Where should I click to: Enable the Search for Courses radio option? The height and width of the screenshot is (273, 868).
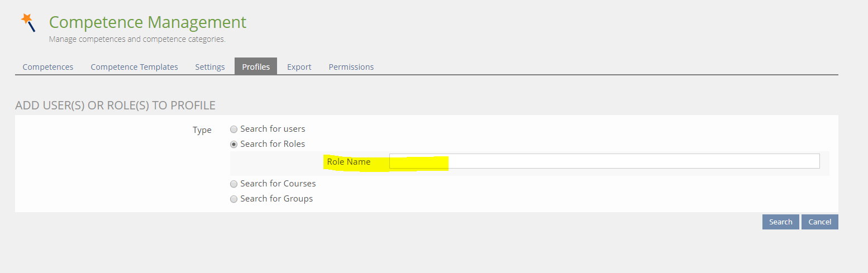234,184
